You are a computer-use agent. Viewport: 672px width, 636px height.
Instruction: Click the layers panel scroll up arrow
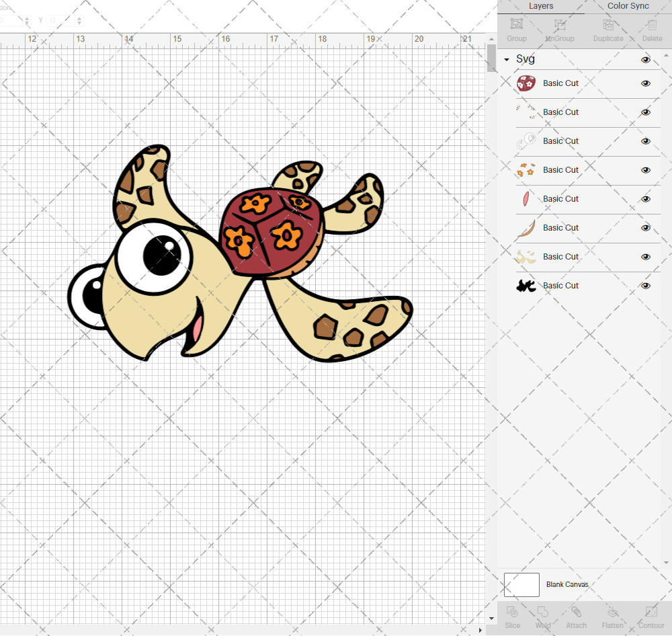click(x=667, y=56)
